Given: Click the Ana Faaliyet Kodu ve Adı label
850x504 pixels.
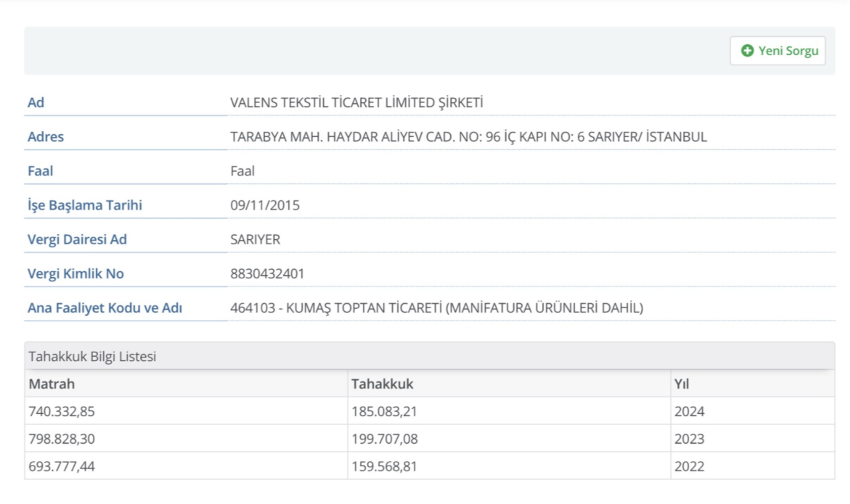Looking at the screenshot, I should coord(104,308).
